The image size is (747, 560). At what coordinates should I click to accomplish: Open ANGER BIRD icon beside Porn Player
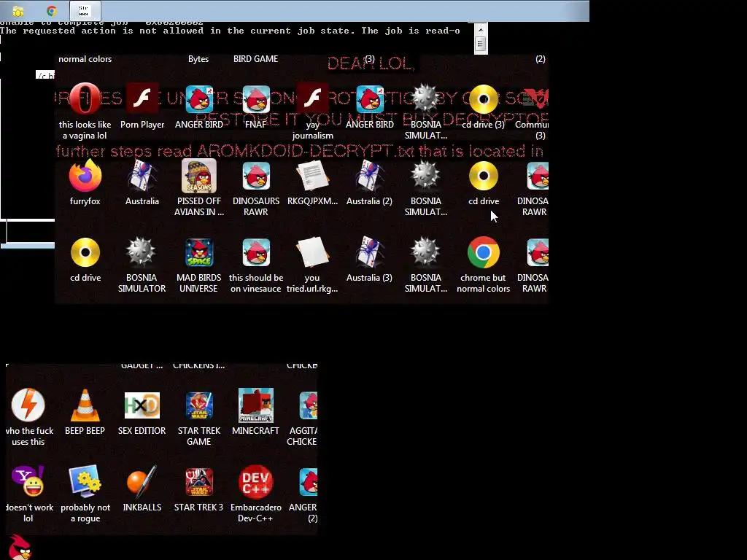[199, 98]
